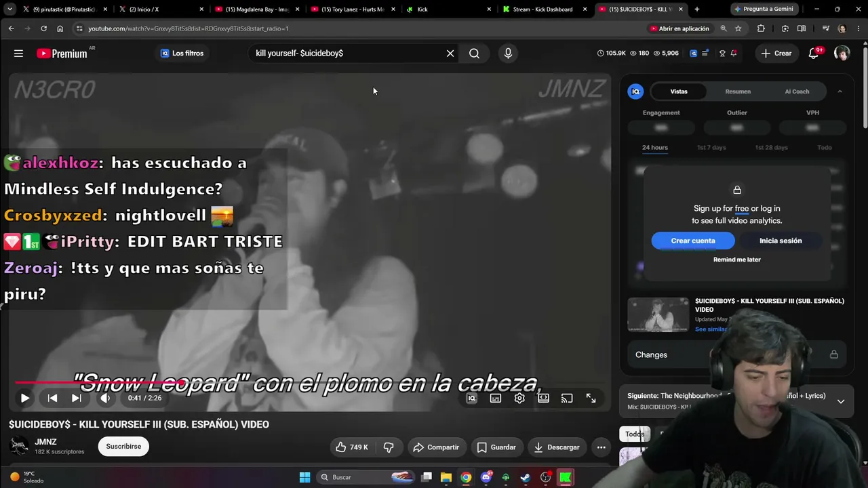Open the YouTube account avatar menu
The width and height of the screenshot is (868, 488).
pos(842,54)
